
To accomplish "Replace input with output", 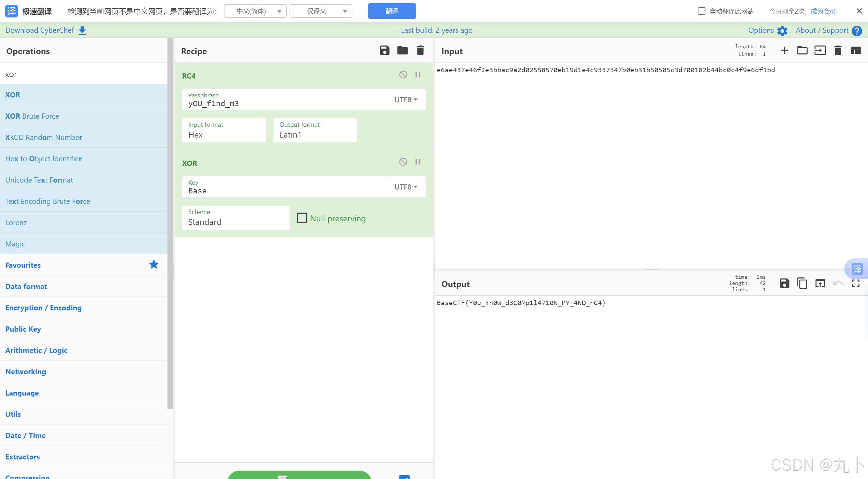I will (x=820, y=283).
